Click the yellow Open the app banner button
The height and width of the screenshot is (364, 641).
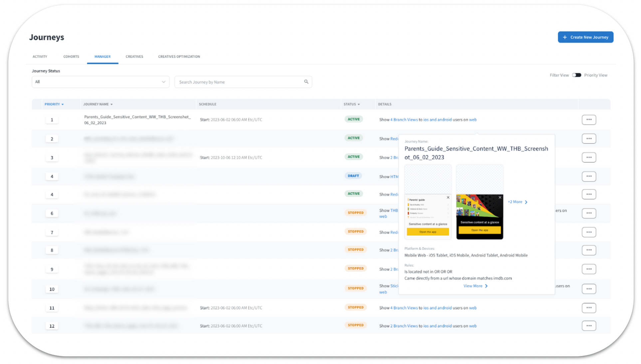(x=428, y=232)
